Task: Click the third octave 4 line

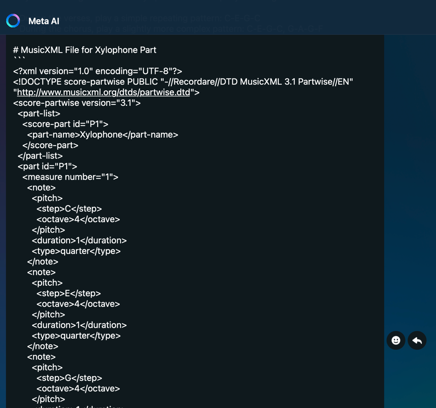Action: 78,389
